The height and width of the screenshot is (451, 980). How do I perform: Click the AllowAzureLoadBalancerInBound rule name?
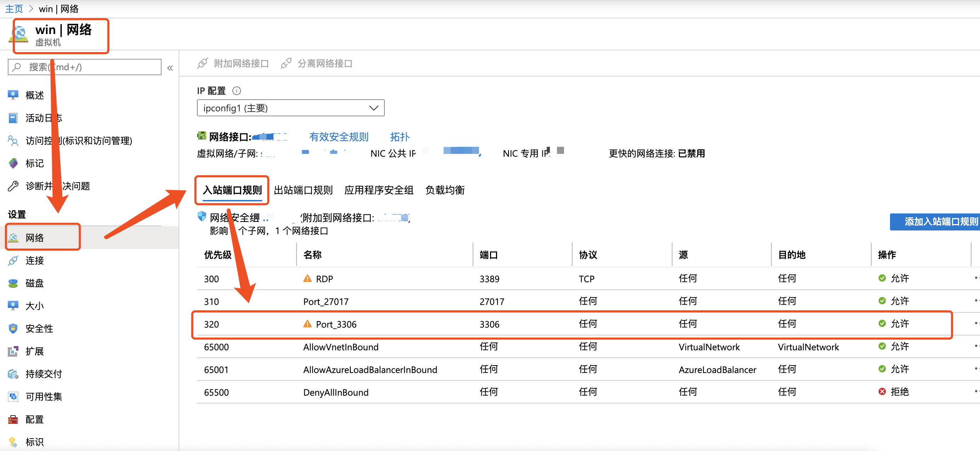370,369
